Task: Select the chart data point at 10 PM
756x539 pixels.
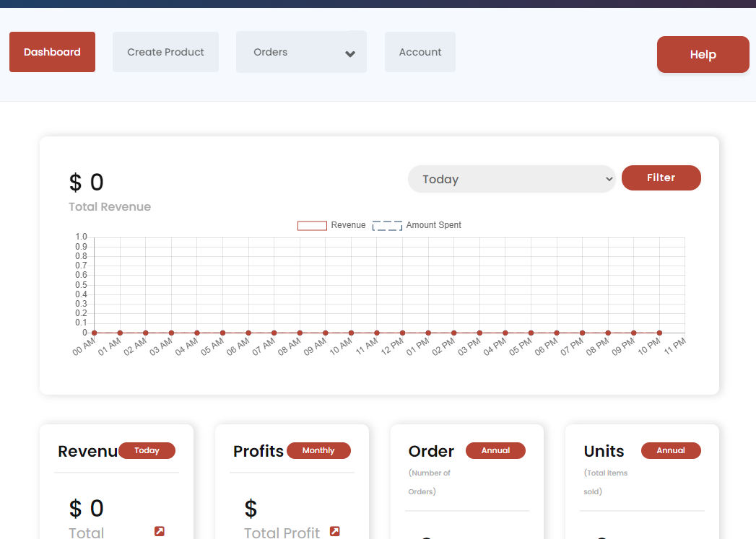Action: (659, 333)
